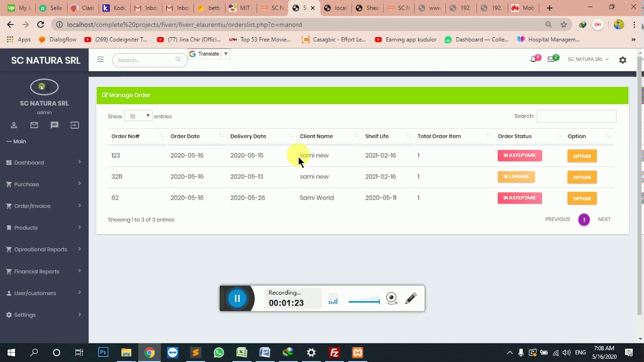
Task: Sort table by Shelf Life column
Action: [x=387, y=136]
